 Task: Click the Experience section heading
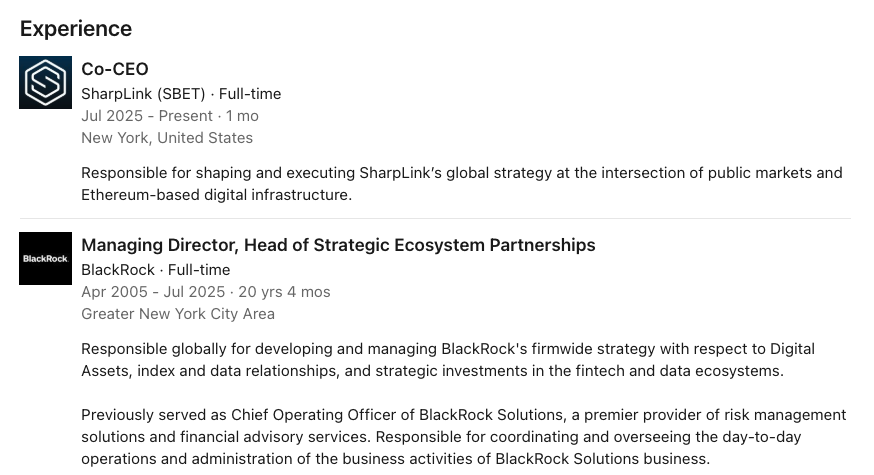click(76, 29)
